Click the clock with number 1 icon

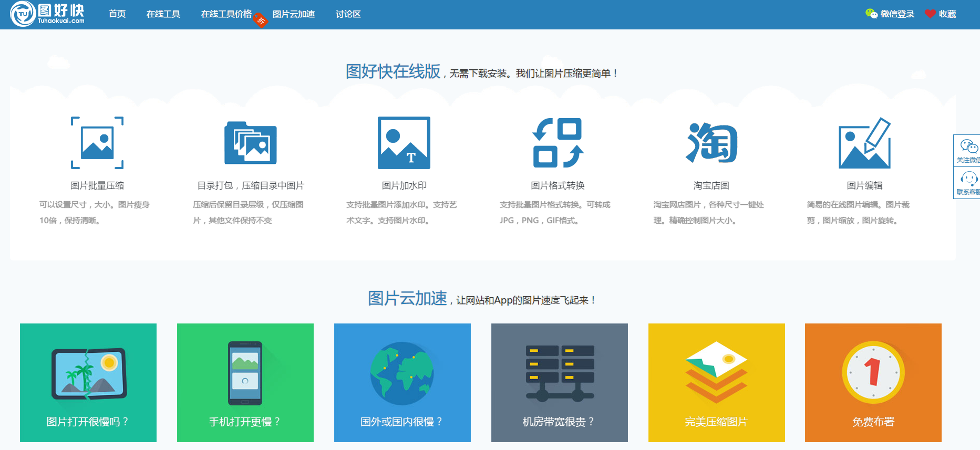click(873, 372)
